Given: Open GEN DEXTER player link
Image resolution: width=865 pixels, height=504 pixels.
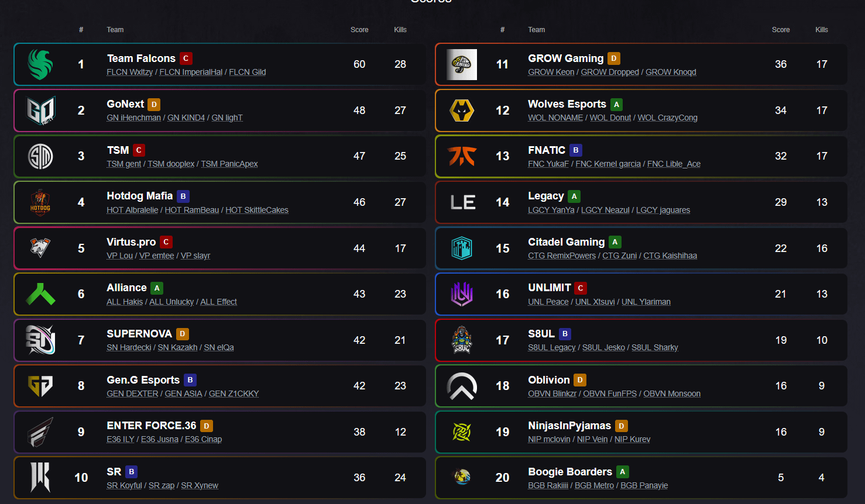Looking at the screenshot, I should tap(132, 394).
